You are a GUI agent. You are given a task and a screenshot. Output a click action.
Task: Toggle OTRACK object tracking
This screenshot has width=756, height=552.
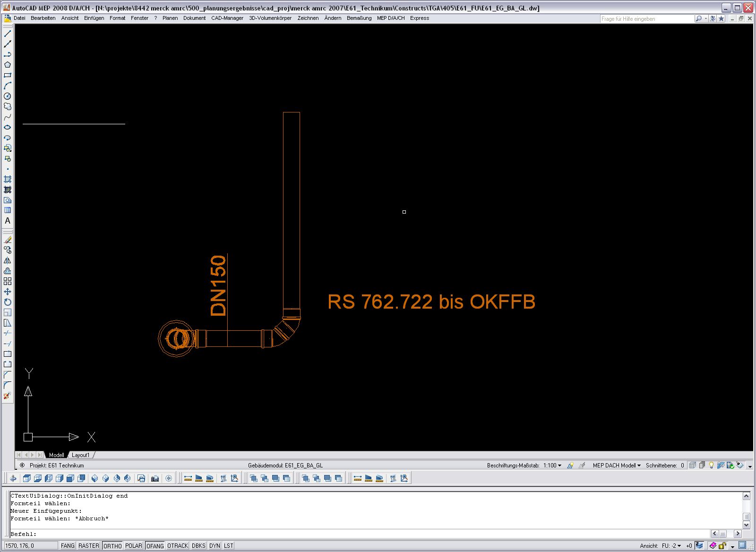tap(178, 545)
